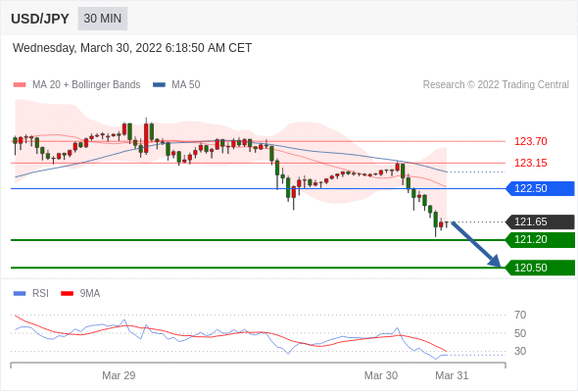This screenshot has height=392, width=578.
Task: Click the 9MA legend label
Action: 89,294
